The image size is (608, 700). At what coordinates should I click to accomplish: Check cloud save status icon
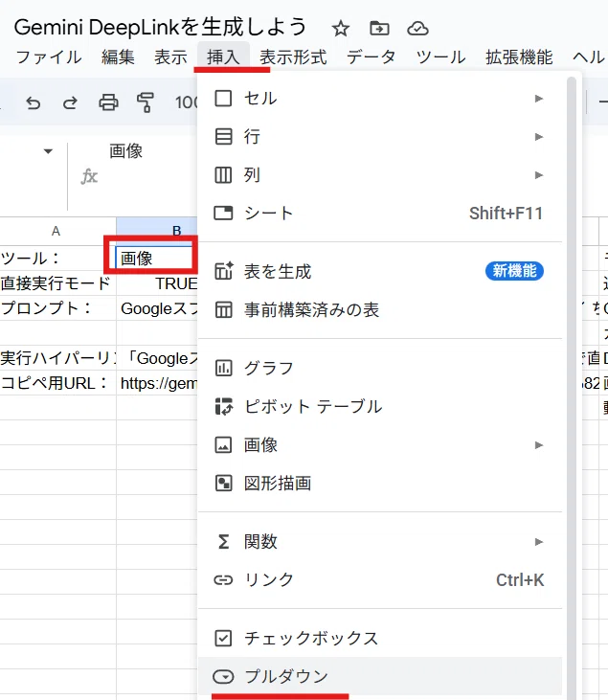(417, 29)
